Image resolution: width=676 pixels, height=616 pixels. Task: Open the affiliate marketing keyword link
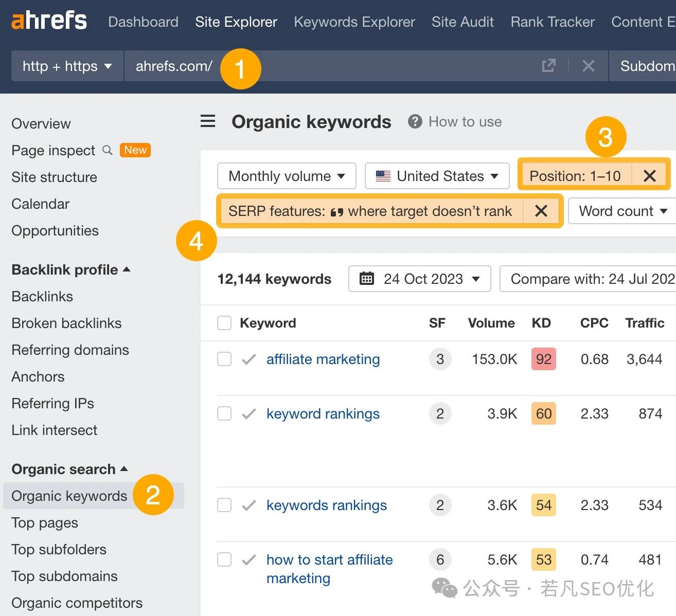323,359
